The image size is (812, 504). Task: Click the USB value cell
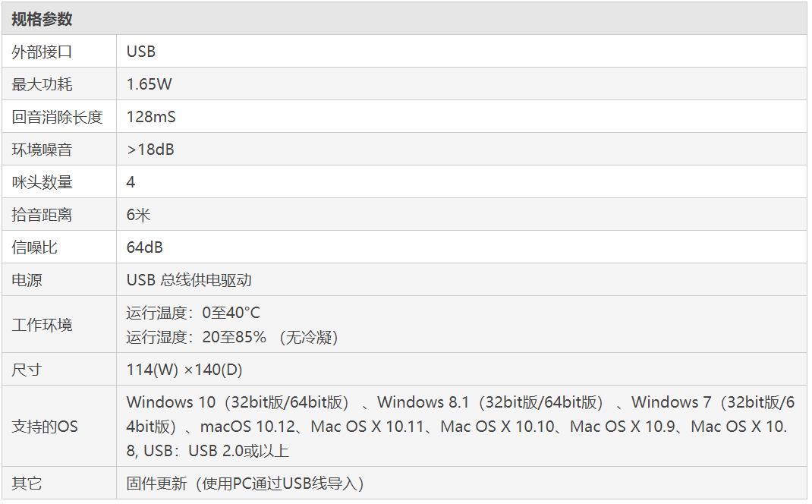coord(461,52)
